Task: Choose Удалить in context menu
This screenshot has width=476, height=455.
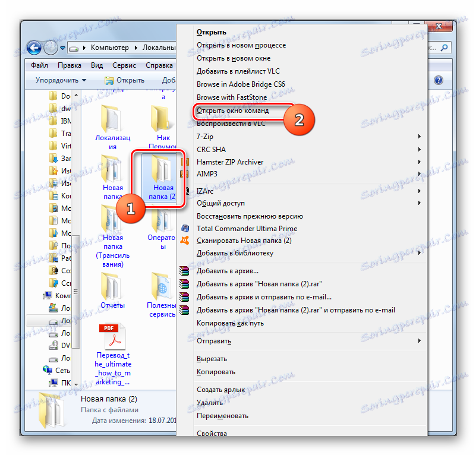Action: 210,403
